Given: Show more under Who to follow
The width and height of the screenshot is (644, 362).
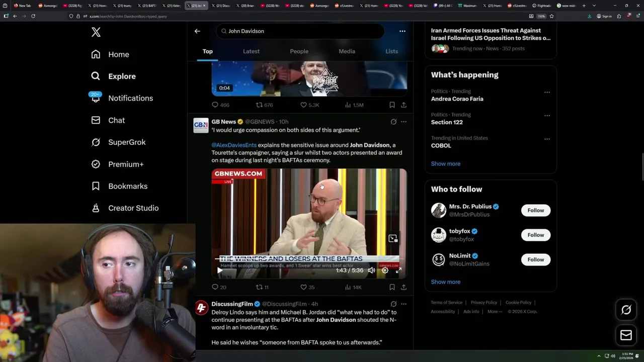Looking at the screenshot, I should click(x=445, y=282).
